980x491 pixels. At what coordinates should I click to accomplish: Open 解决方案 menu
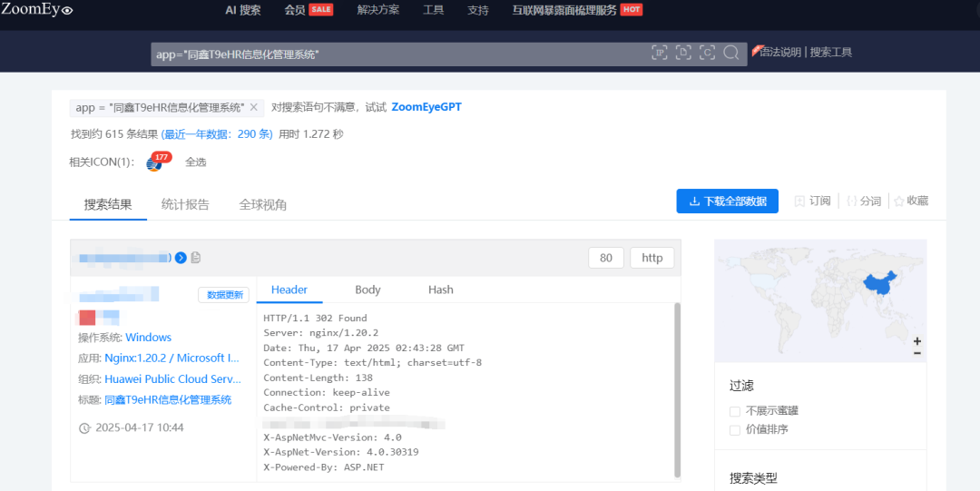tap(378, 10)
